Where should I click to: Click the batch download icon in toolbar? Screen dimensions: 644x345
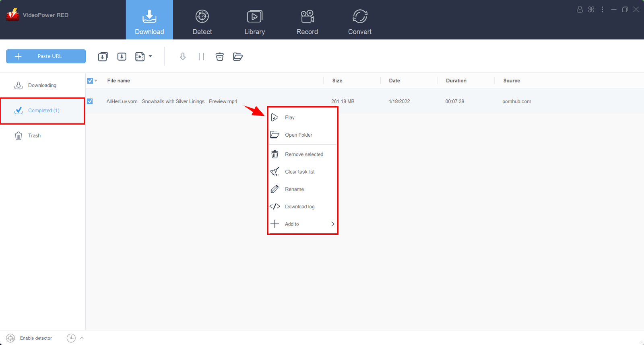click(103, 57)
